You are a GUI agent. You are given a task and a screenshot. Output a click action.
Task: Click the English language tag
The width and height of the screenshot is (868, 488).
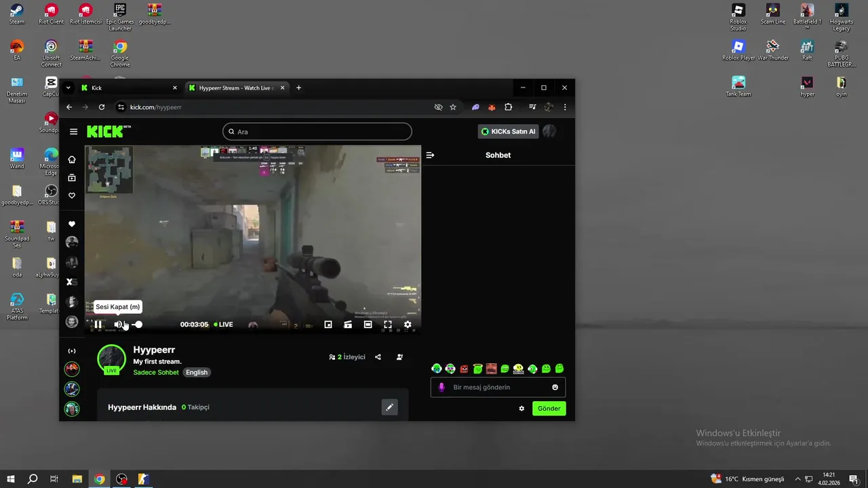click(197, 372)
